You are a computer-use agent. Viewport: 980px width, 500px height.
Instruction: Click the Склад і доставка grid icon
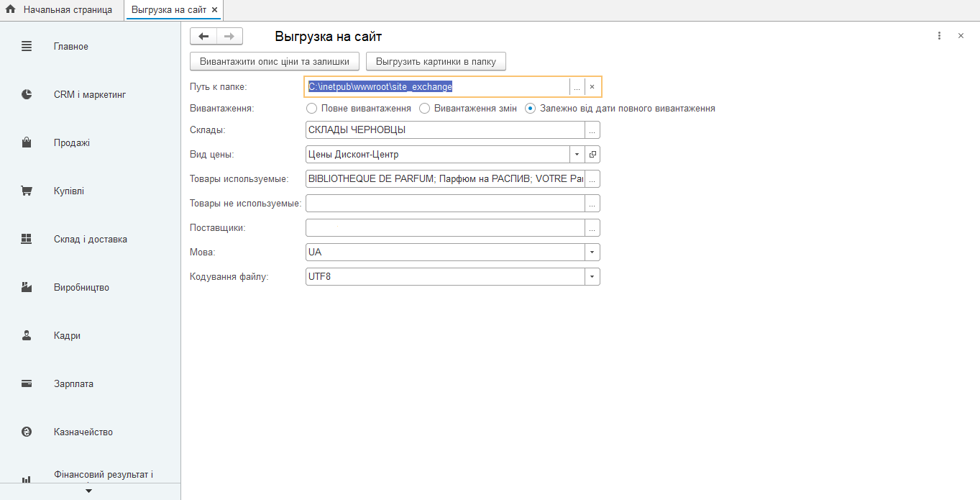tap(27, 240)
